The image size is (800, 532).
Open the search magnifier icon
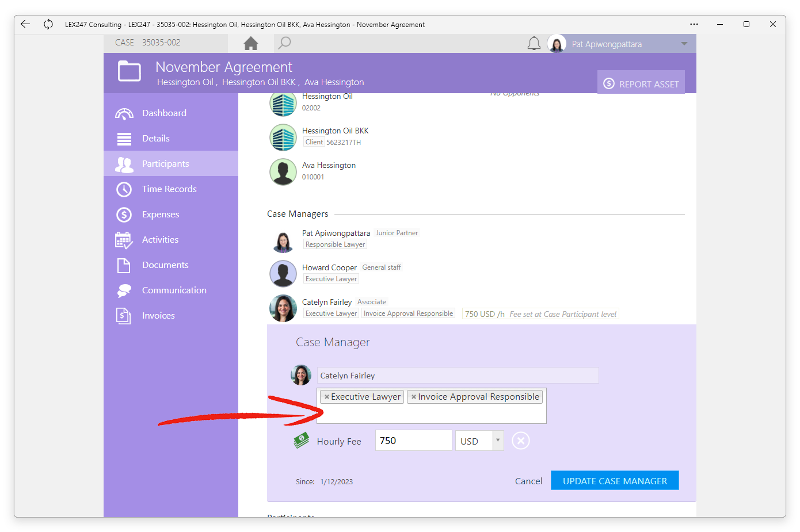tap(284, 43)
